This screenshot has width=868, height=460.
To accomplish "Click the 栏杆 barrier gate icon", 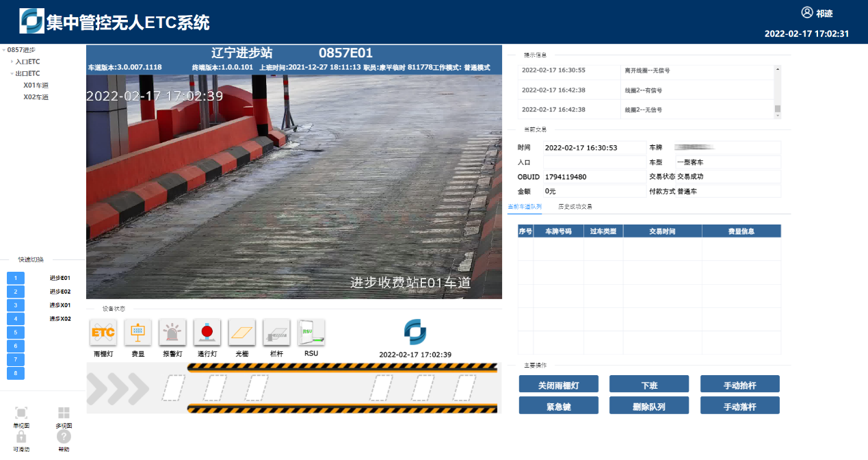I will pos(276,333).
